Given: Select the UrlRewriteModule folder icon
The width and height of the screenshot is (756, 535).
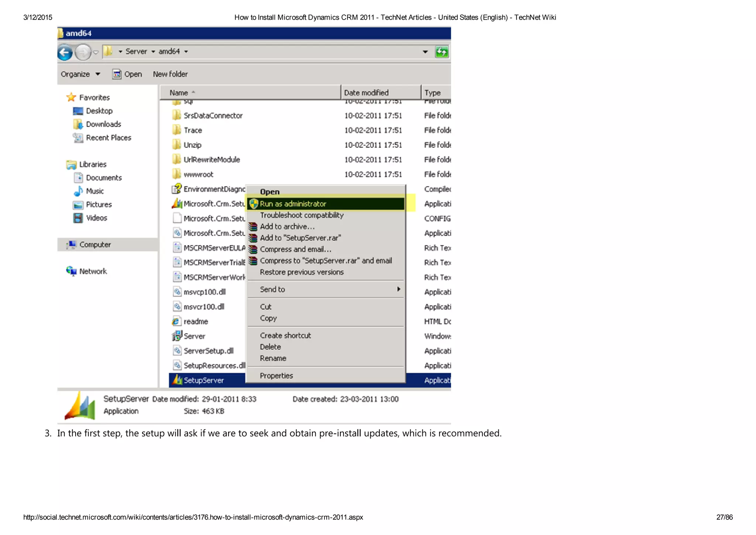Looking at the screenshot, I should (x=177, y=160).
